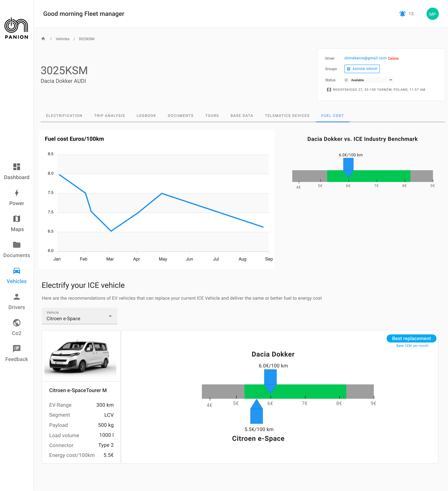Click the Electrify your ICE vehicle heading
Image resolution: width=448 pixels, height=491 pixels.
point(83,285)
